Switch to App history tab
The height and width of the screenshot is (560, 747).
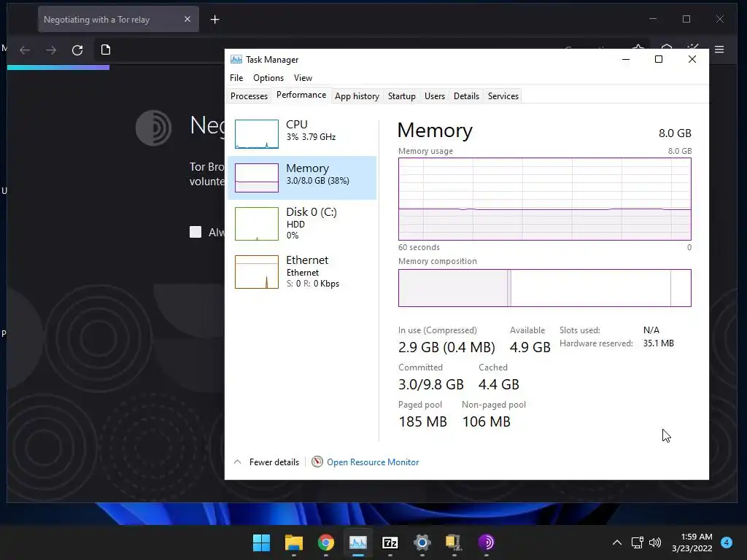(x=357, y=96)
